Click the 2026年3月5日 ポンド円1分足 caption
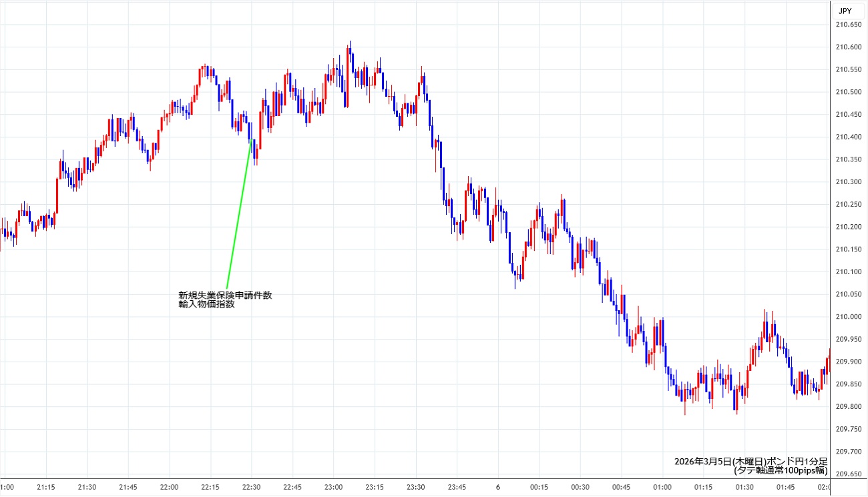Image resolution: width=868 pixels, height=497 pixels. 750,461
